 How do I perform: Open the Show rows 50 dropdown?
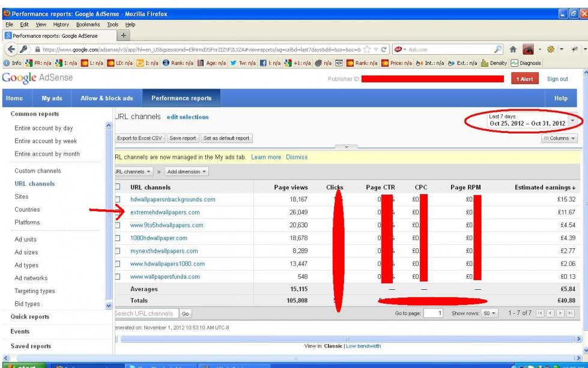point(489,313)
